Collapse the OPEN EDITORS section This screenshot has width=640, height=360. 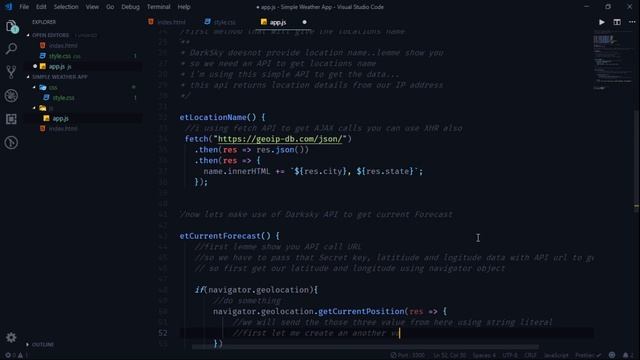pyautogui.click(x=28, y=35)
